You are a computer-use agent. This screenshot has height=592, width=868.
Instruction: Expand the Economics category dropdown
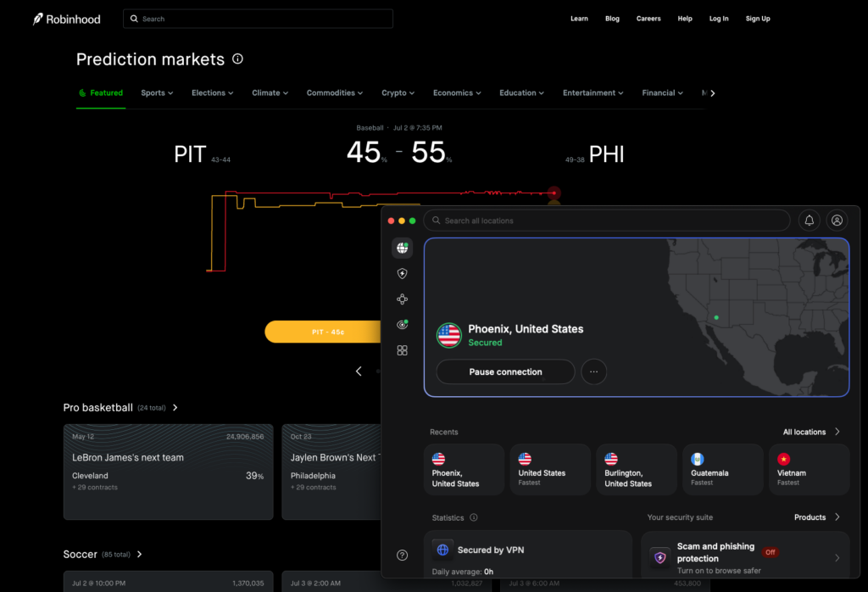coord(457,93)
